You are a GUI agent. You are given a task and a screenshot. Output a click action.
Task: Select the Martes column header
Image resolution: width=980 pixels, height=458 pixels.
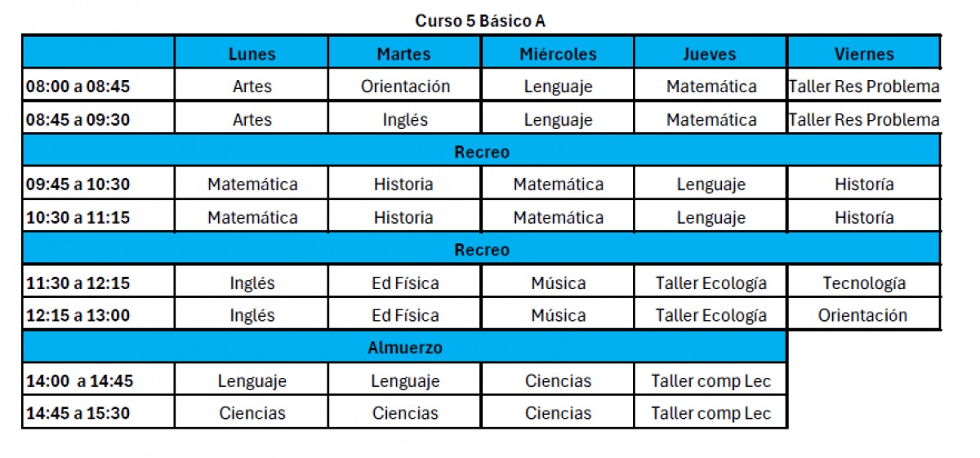coord(404,54)
